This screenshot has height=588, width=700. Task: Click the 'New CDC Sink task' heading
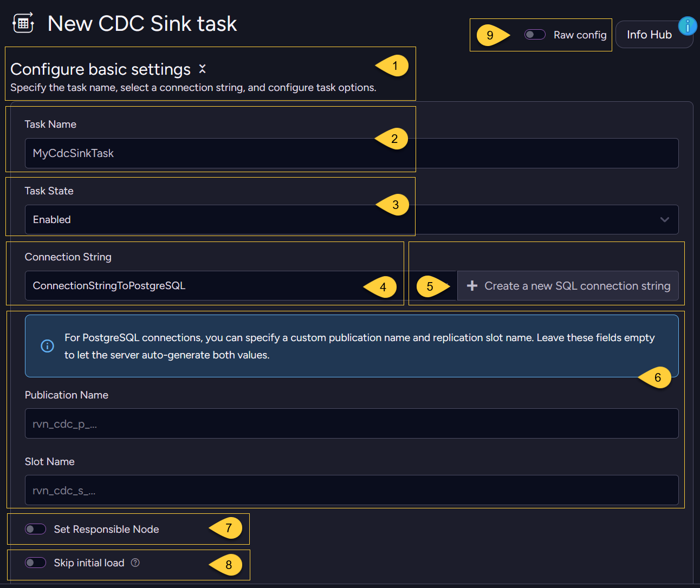tap(142, 23)
